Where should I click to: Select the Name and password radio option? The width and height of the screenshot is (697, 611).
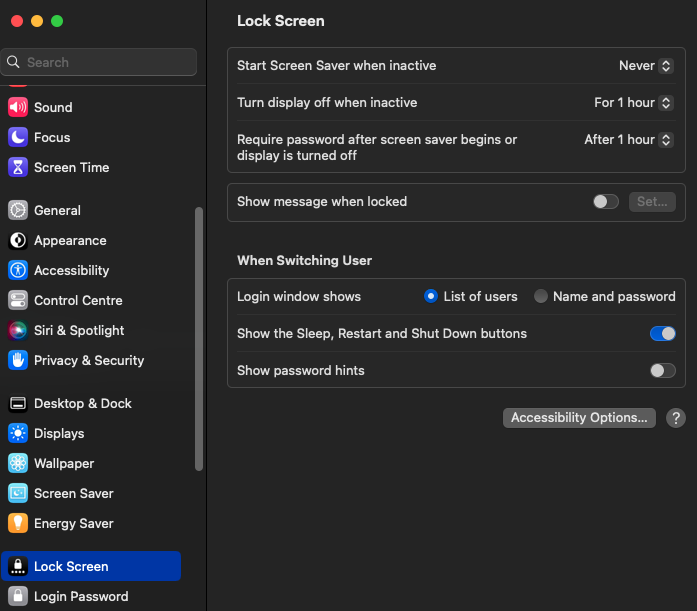[541, 296]
